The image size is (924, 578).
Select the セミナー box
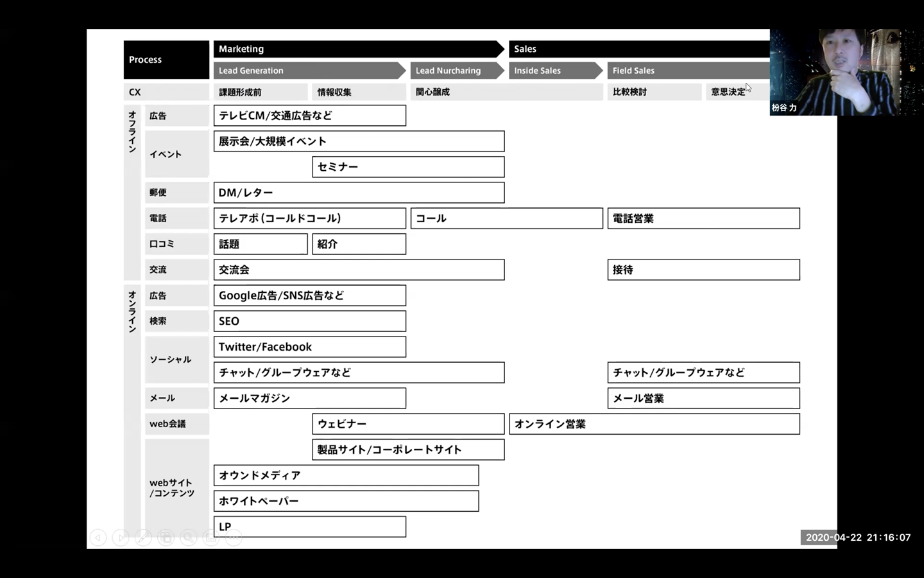[x=408, y=167]
